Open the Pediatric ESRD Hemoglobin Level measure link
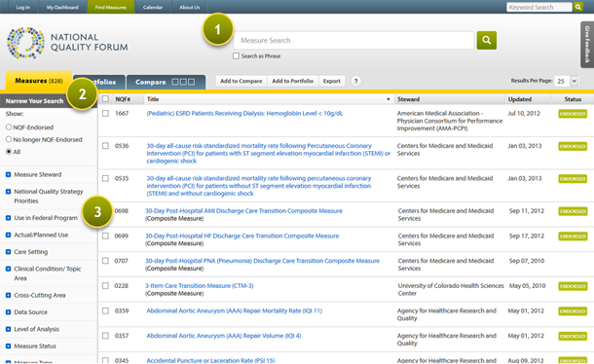 point(244,113)
